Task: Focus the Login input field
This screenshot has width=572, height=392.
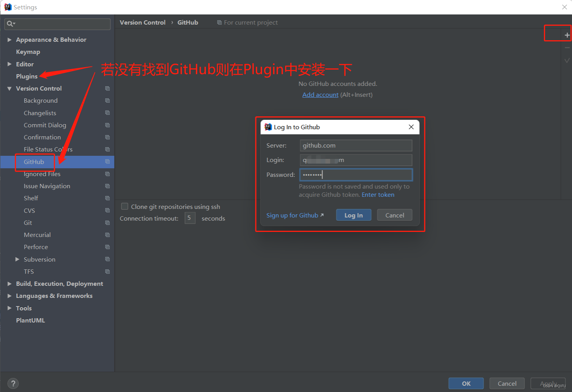Action: [356, 160]
